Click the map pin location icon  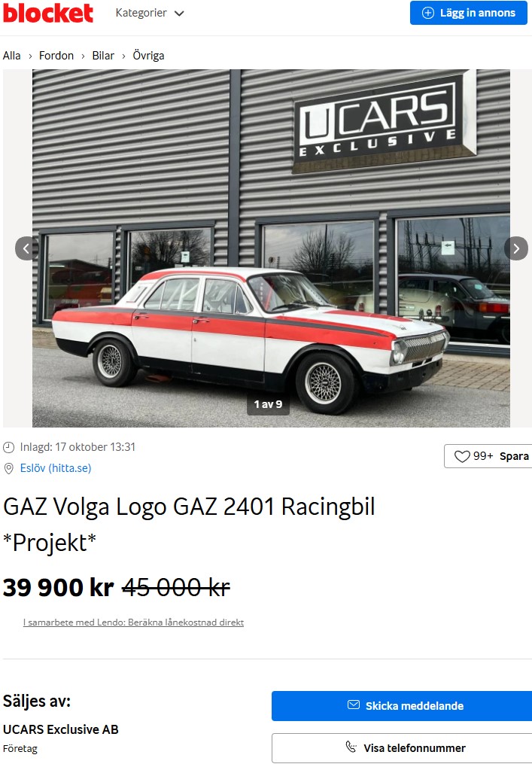click(x=9, y=469)
